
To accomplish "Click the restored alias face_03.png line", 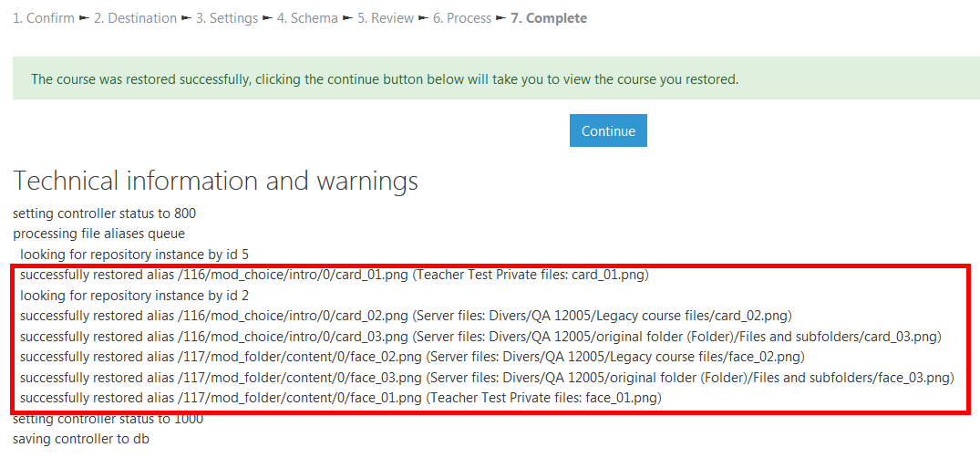I will coord(486,378).
